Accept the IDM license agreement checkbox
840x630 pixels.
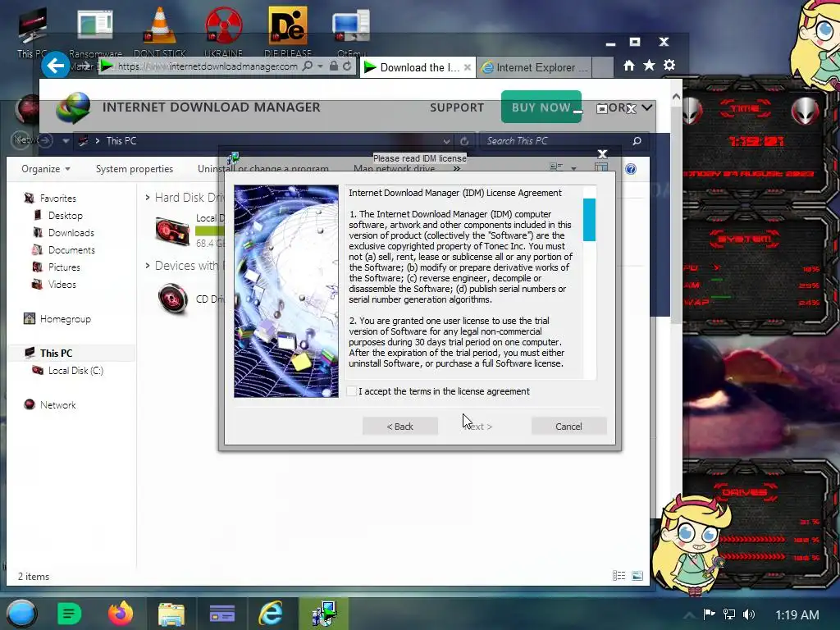pyautogui.click(x=351, y=391)
